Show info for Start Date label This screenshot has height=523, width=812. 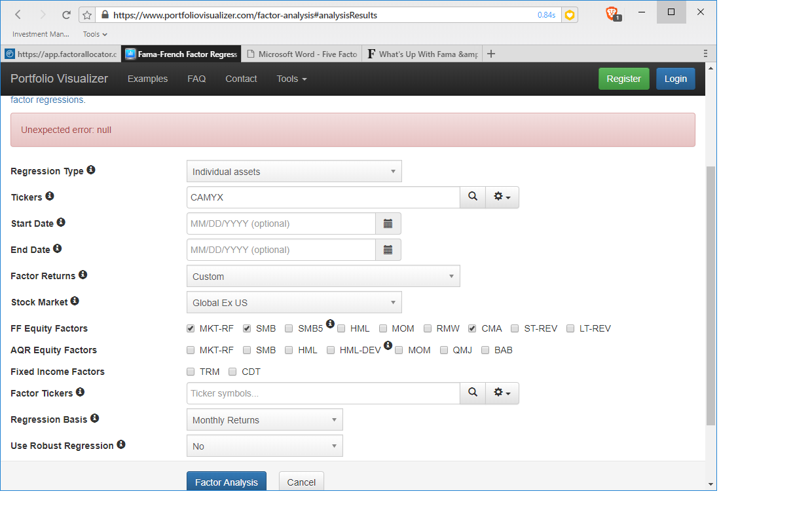61,222
